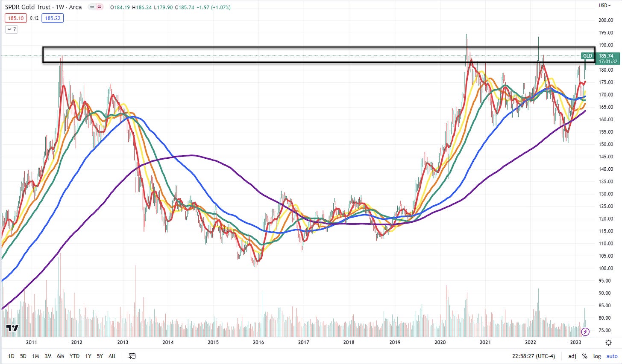622x364 pixels.
Task: Click the 17:01:32 bar countdown timer
Action: click(608, 61)
